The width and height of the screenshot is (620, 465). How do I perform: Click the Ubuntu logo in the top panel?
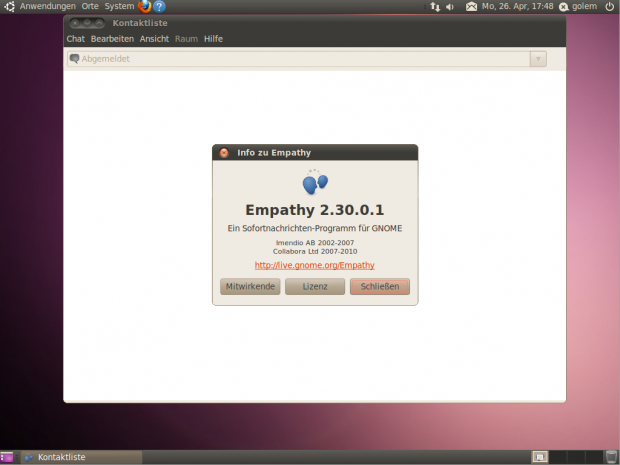click(9, 6)
